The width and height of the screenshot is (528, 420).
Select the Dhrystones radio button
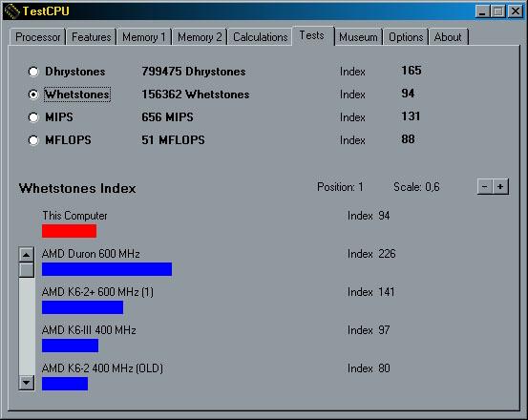coord(33,72)
